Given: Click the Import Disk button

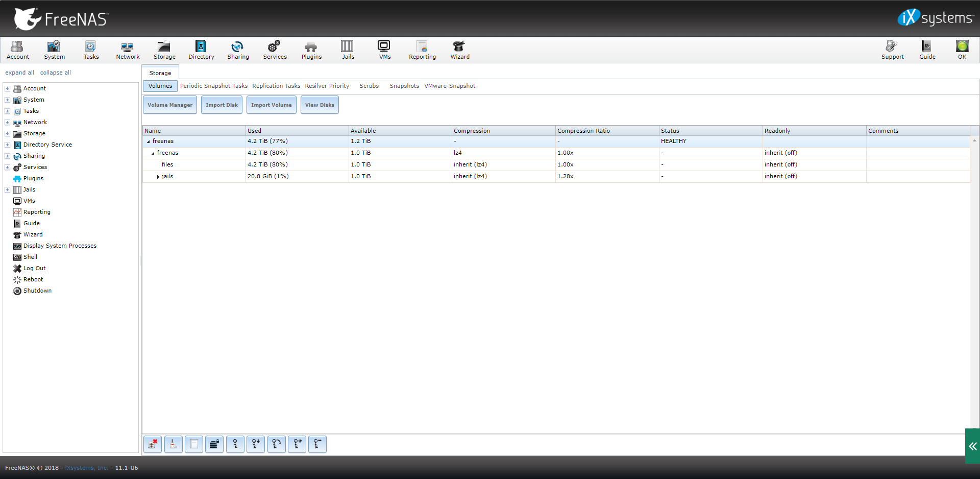Looking at the screenshot, I should 222,105.
